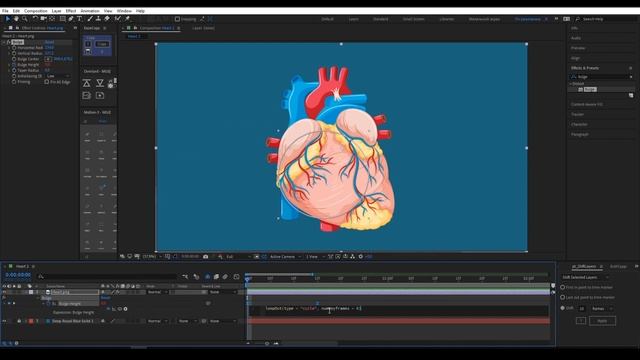640x360 pixels.
Task: Collapse the Distort category in Effects & Presets
Action: (x=571, y=84)
